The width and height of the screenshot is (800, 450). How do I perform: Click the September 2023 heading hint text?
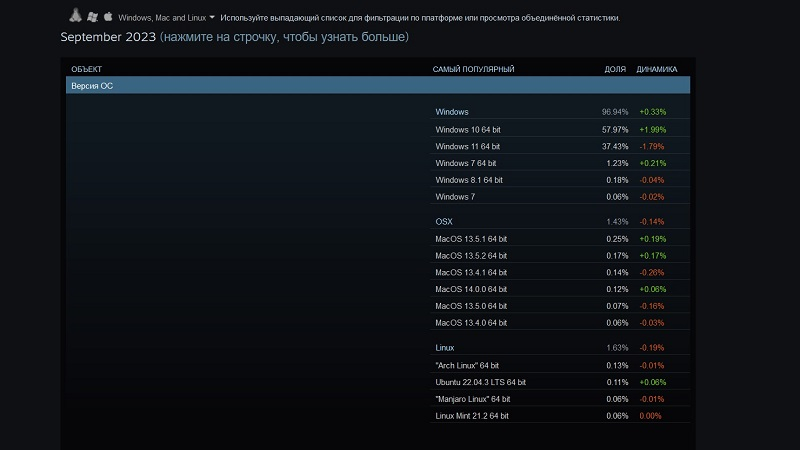[284, 37]
